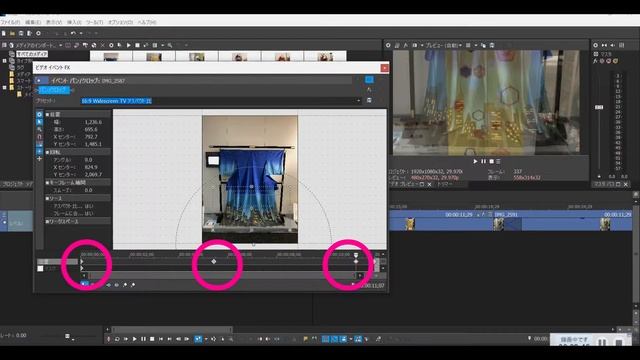Click play in main transport bar
This screenshot has width=640, height=360.
pyautogui.click(x=134, y=339)
